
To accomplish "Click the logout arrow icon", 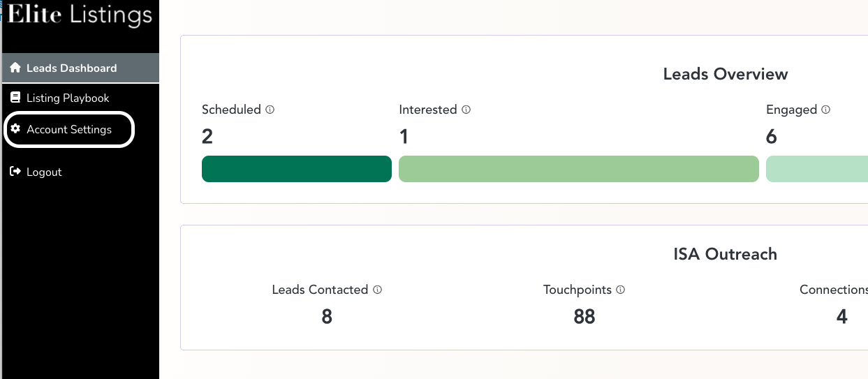I will [15, 172].
